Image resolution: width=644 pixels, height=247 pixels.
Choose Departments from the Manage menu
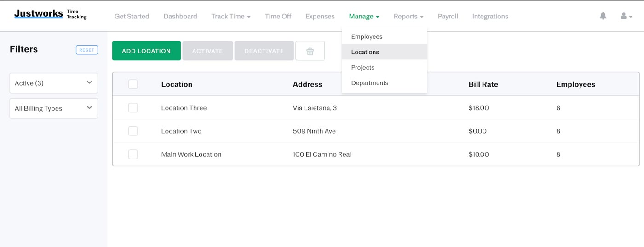point(385,83)
